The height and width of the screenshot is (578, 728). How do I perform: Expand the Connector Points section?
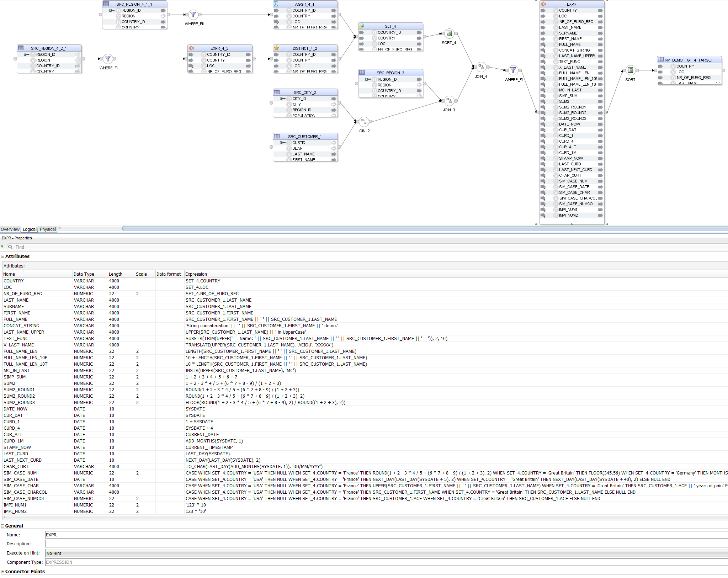2,571
